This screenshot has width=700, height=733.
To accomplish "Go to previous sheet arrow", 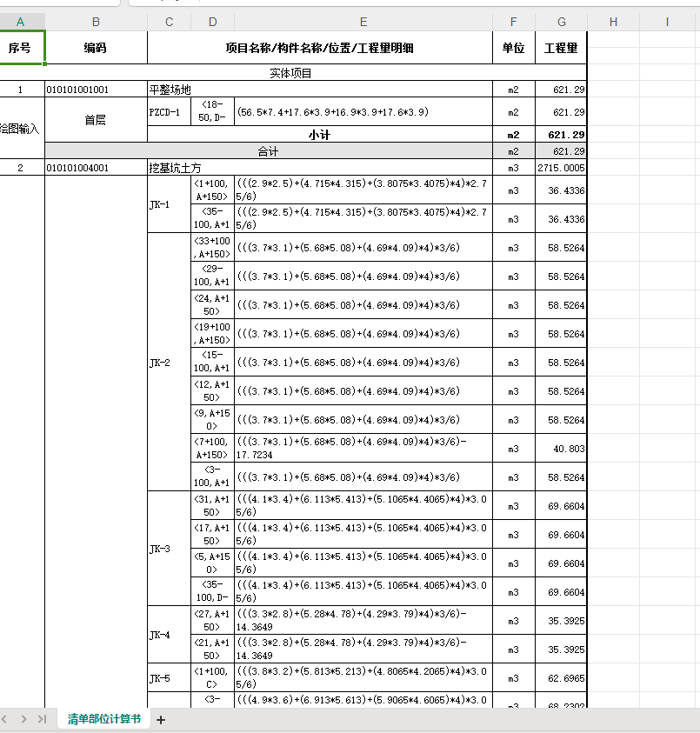I will 4,719.
